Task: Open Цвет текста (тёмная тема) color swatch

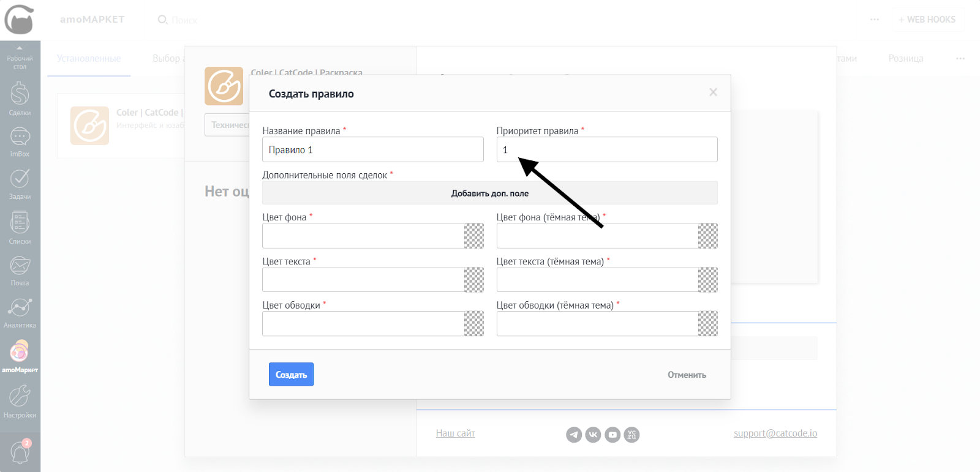Action: 708,280
